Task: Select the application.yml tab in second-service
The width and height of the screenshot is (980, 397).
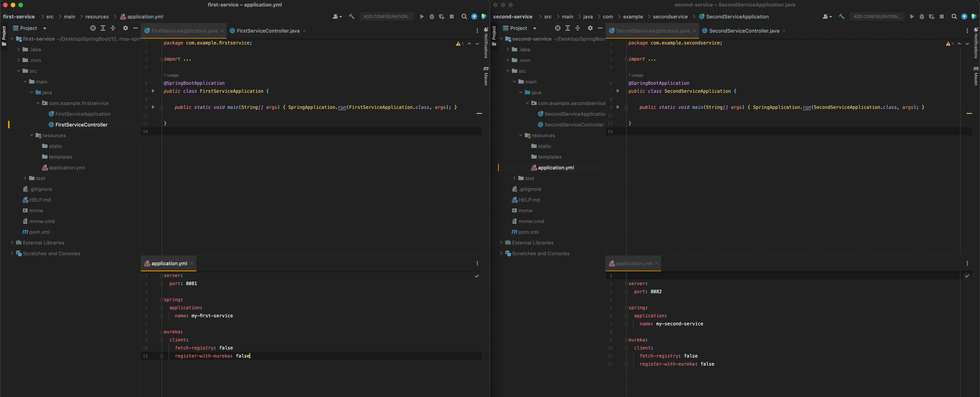Action: pyautogui.click(x=634, y=263)
